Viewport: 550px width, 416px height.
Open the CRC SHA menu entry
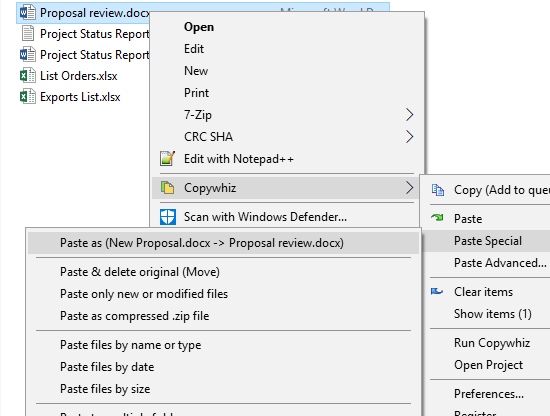click(x=286, y=137)
